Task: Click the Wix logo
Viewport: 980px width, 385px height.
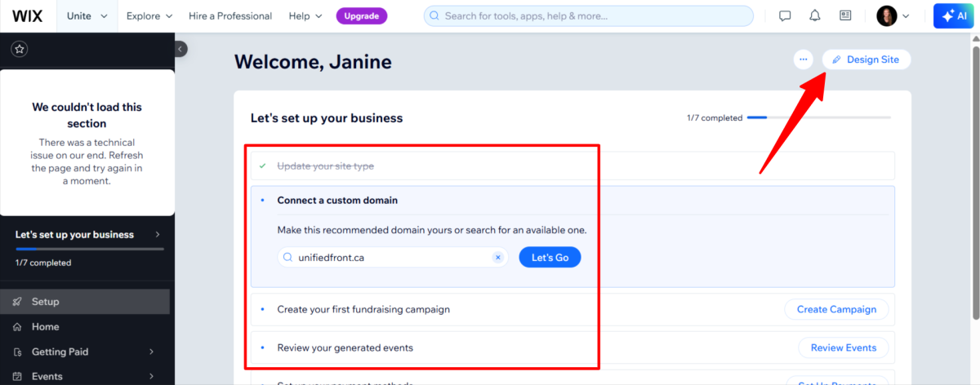Action: (x=28, y=15)
